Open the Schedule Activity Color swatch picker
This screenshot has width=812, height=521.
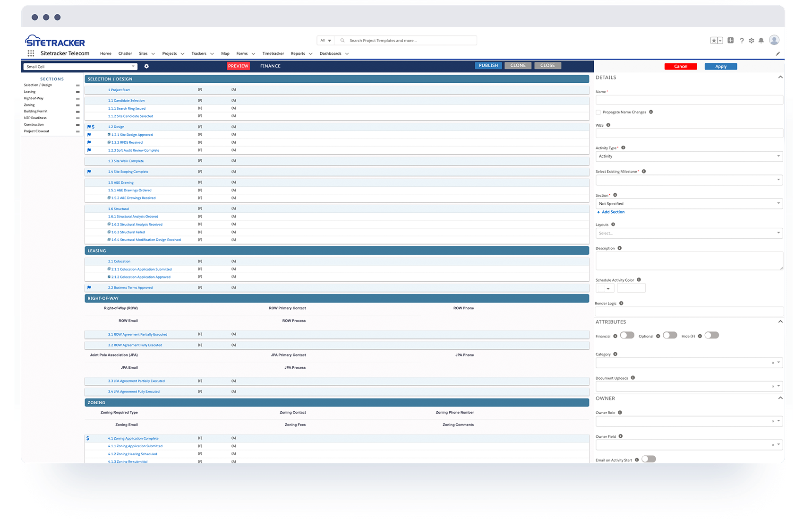coord(605,288)
